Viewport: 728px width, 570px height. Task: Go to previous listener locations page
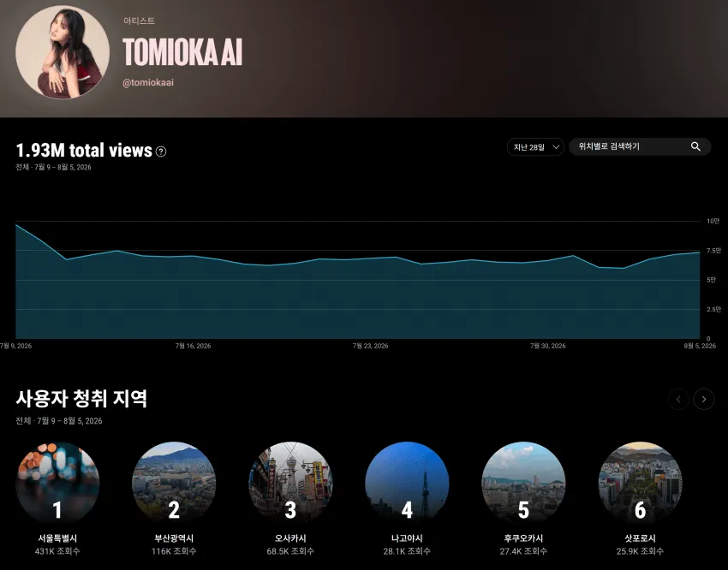677,399
